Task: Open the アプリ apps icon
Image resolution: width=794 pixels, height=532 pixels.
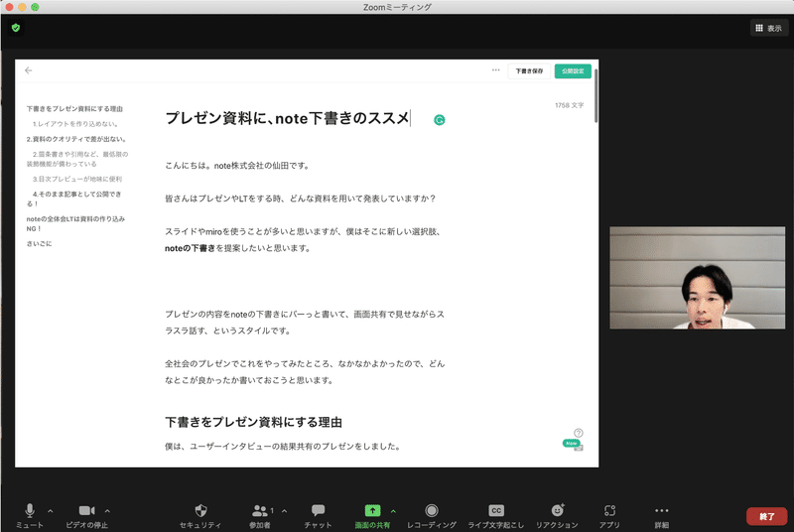Action: (609, 510)
